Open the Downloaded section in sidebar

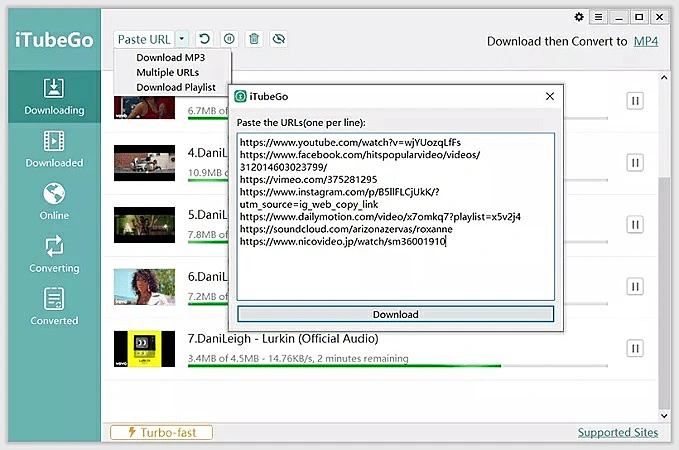coord(54,149)
